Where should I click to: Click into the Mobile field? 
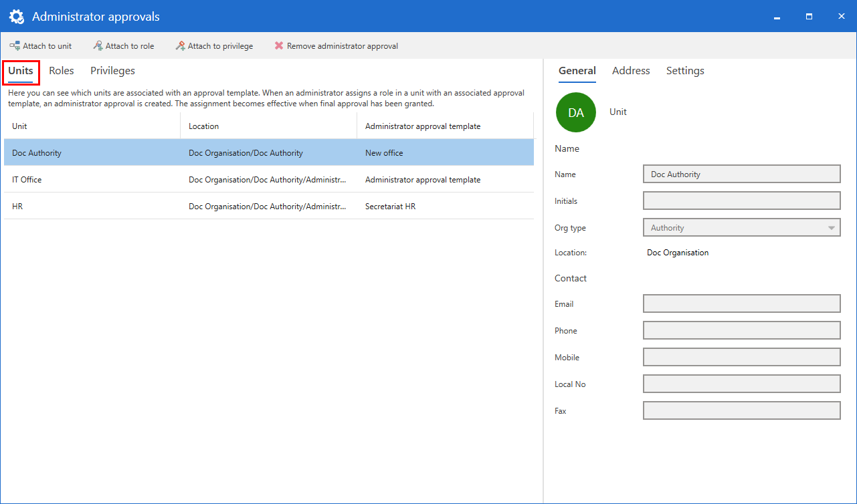coord(741,358)
